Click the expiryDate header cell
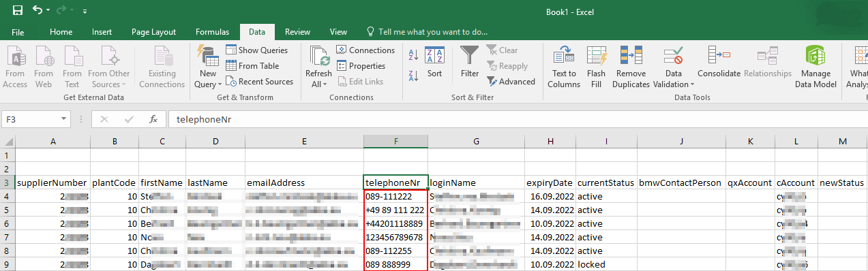The height and width of the screenshot is (271, 868). [550, 182]
